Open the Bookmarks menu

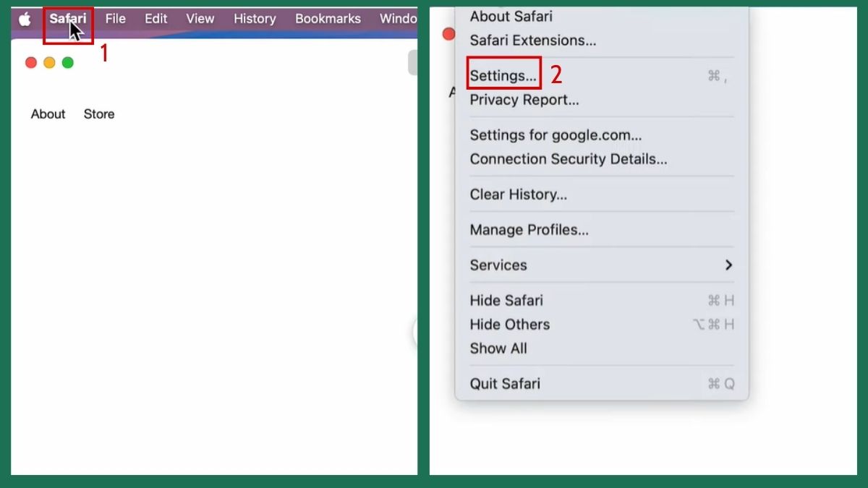coord(328,19)
